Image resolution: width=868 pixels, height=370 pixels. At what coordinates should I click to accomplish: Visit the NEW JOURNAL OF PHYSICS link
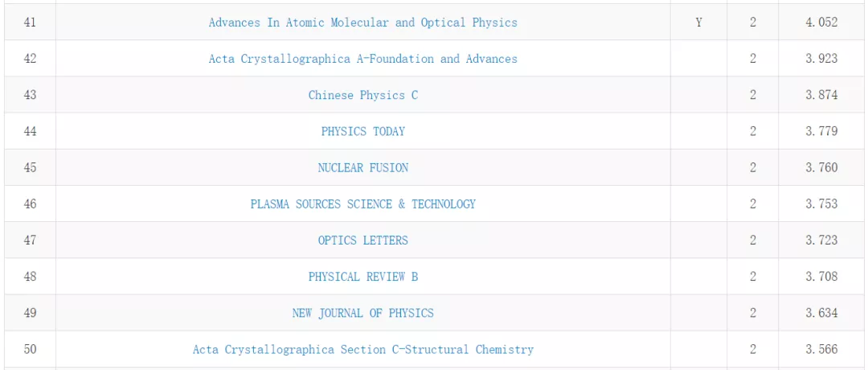[362, 313]
